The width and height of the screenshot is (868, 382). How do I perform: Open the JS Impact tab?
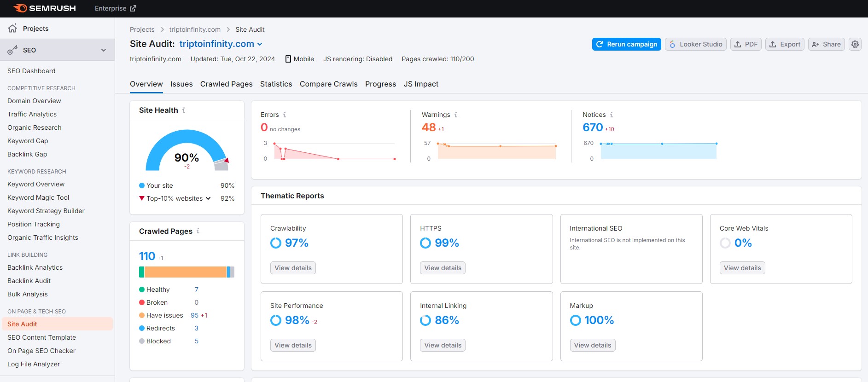[421, 84]
